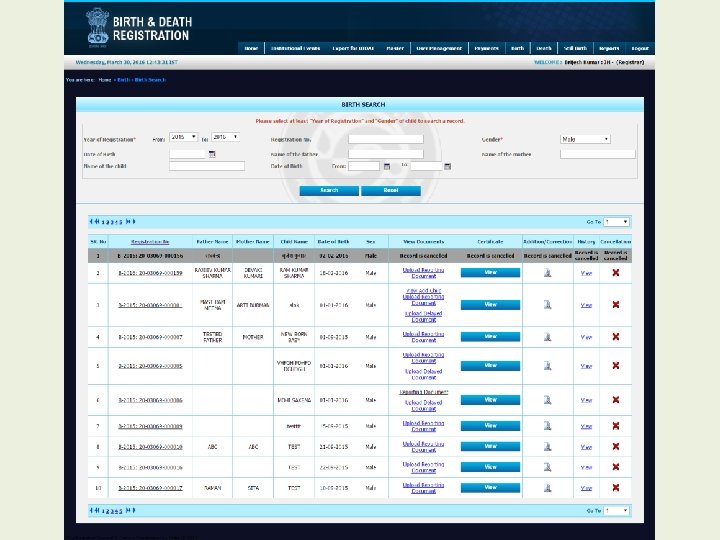View certificate for Mohi Saxena row

490,400
